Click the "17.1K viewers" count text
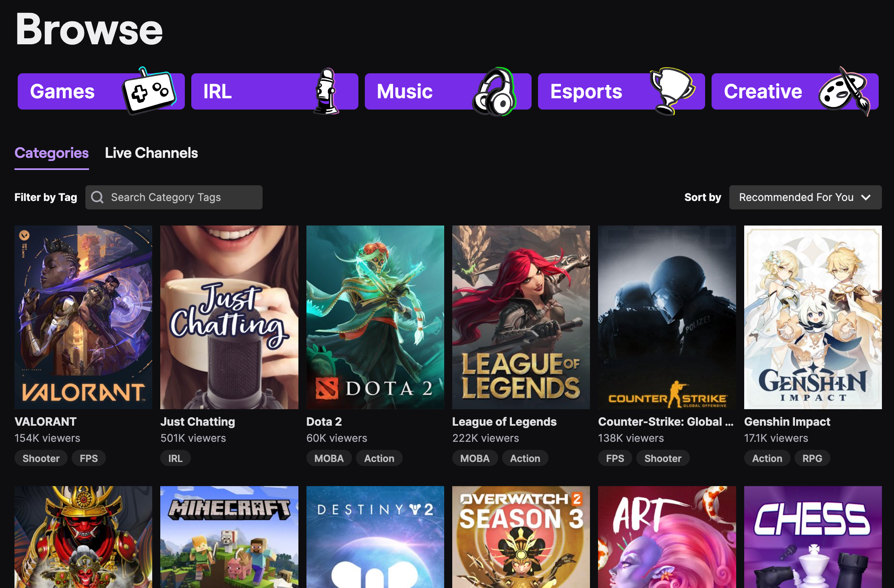894x588 pixels. [x=776, y=438]
